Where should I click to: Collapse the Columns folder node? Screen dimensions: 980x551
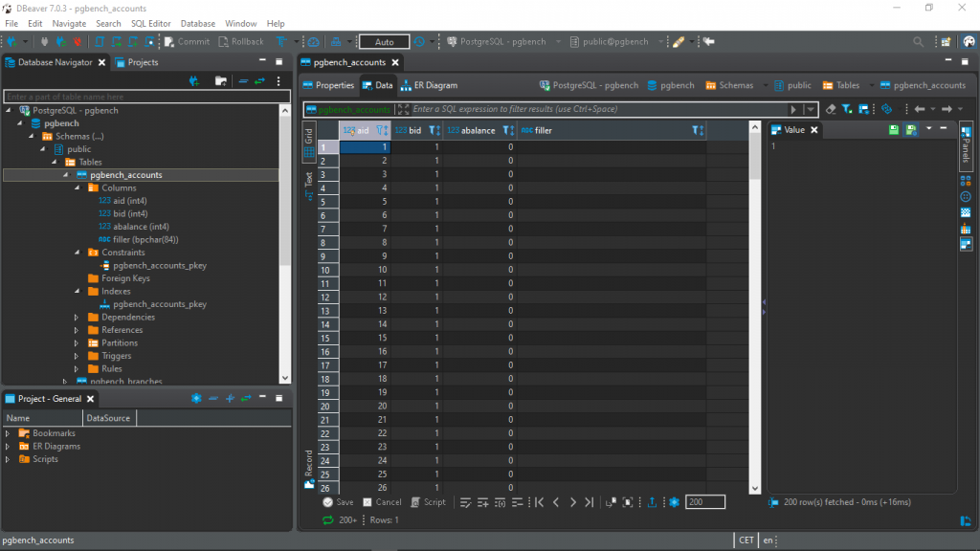point(78,188)
